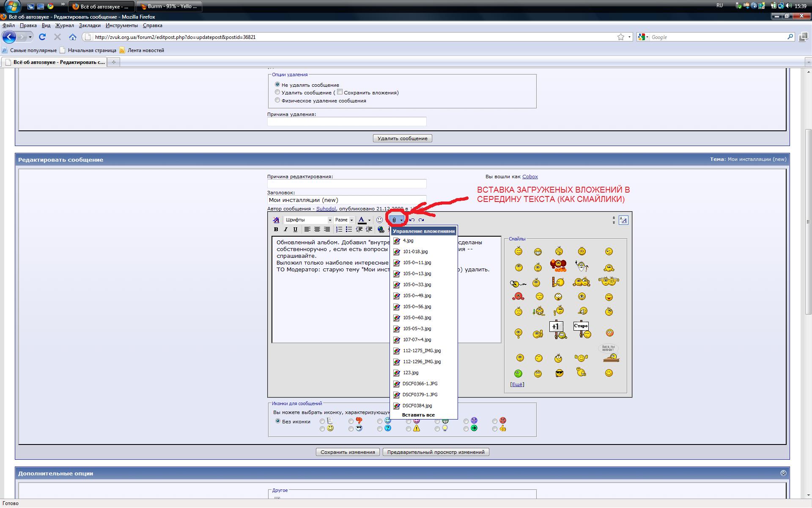Choose 105-0~33.jpg from attachments menu
Image resolution: width=812 pixels, height=508 pixels.
(417, 284)
